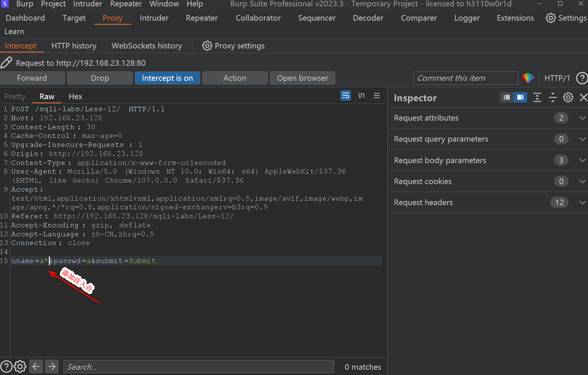Open search settings gear at bottom left

[x=20, y=366]
